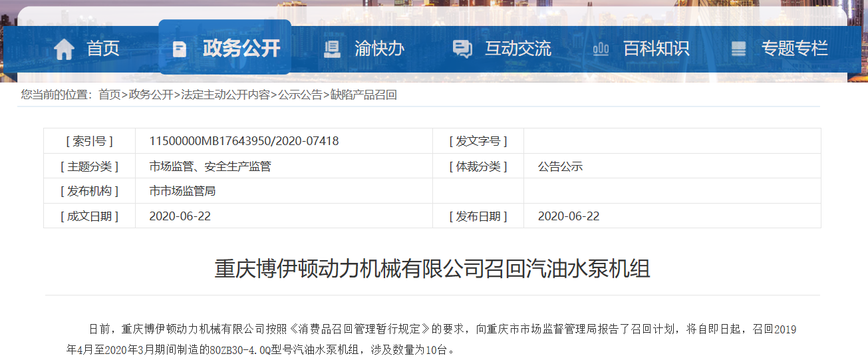868x362 pixels.
Task: Open the 百科知识 tab
Action: pyautogui.click(x=656, y=49)
